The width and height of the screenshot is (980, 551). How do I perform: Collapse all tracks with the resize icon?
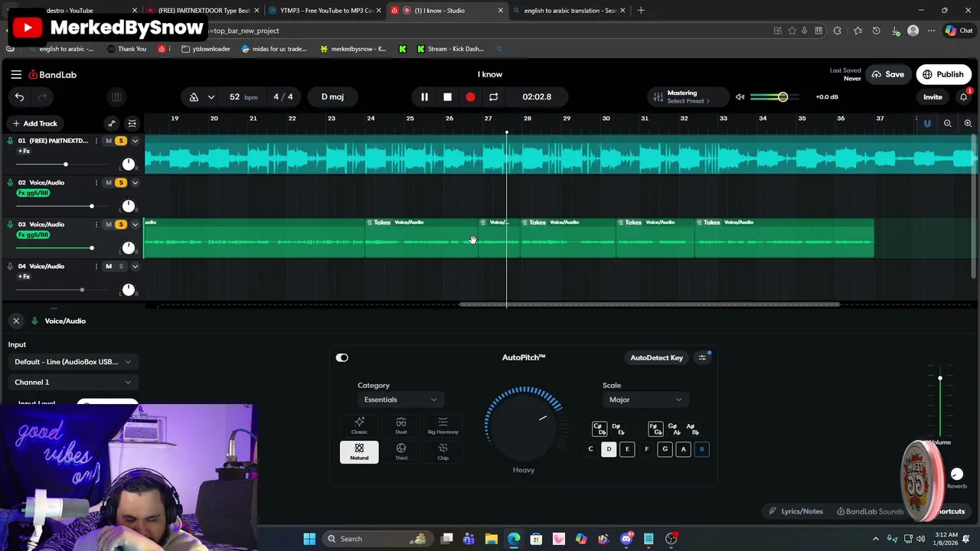click(x=132, y=123)
